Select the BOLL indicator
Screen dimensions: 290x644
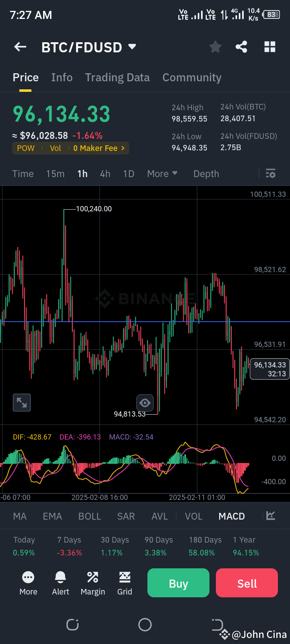click(x=89, y=516)
